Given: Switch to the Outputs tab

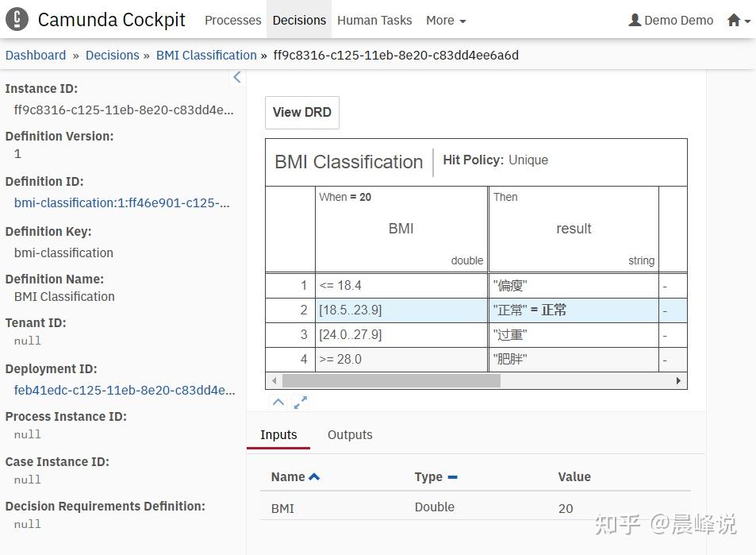Looking at the screenshot, I should 350,434.
